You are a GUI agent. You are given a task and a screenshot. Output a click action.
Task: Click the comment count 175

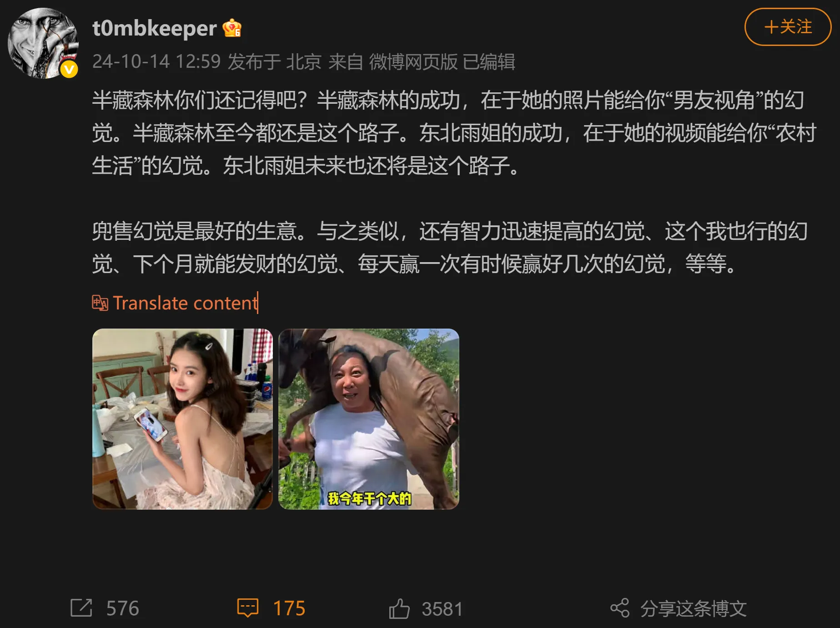pyautogui.click(x=289, y=608)
